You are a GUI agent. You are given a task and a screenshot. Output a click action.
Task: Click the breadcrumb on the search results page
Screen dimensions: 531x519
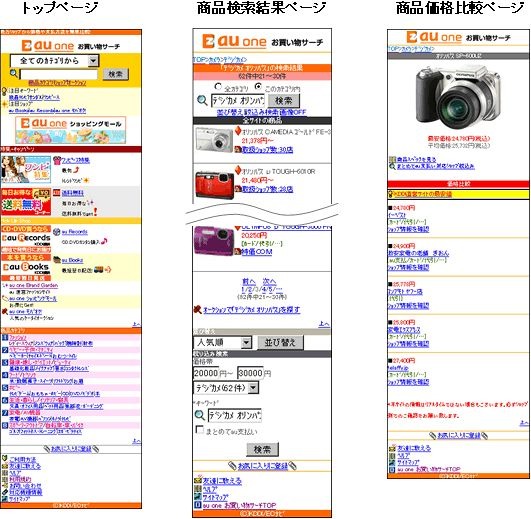pos(220,59)
